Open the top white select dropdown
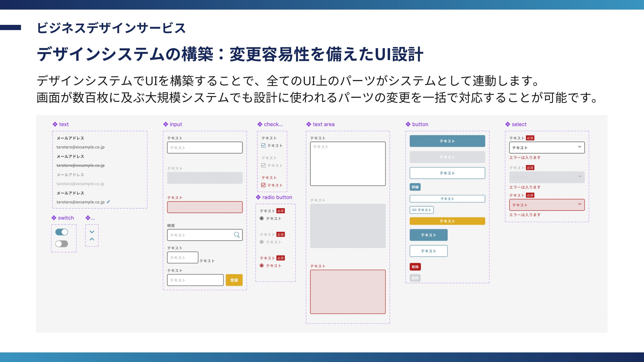 (547, 147)
